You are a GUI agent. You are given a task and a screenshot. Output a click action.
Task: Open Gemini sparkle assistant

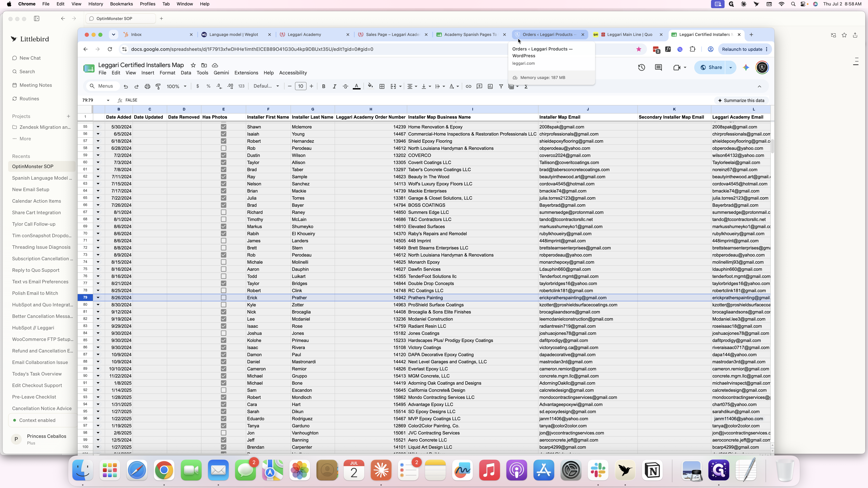tap(746, 67)
